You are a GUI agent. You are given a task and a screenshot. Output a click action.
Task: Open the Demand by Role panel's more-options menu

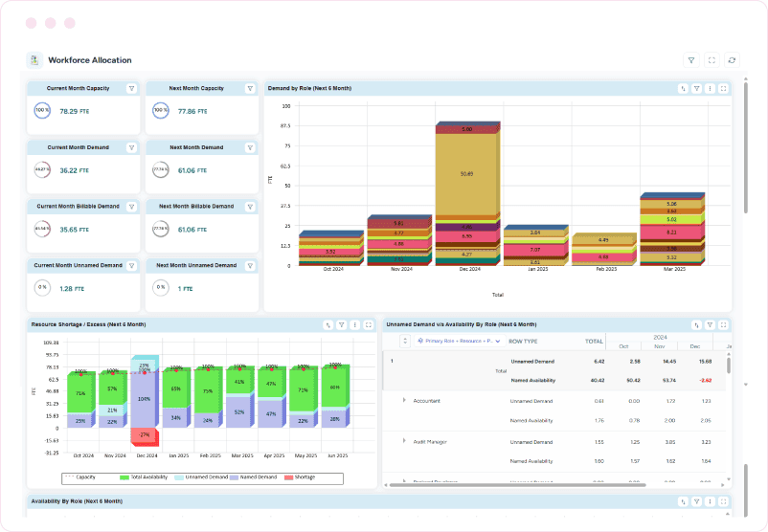click(710, 89)
